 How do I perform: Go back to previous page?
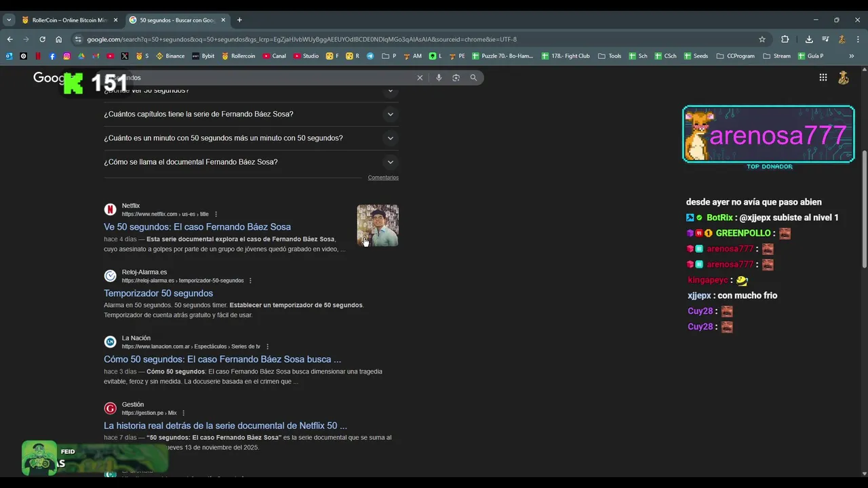pyautogui.click(x=9, y=39)
